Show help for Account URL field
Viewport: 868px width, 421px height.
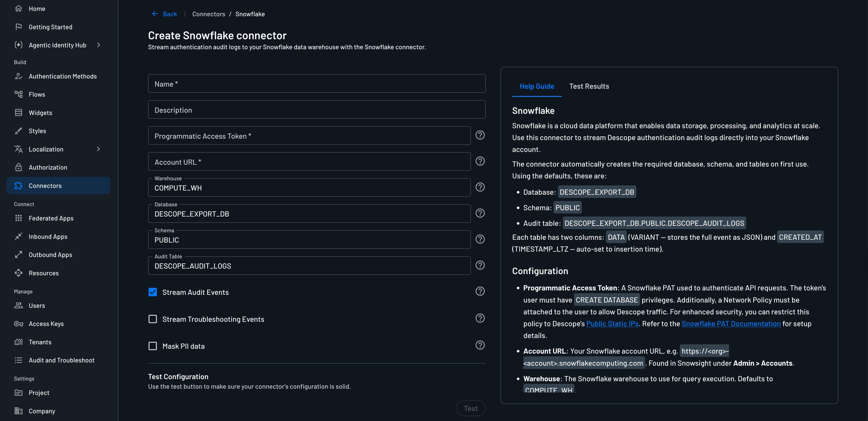[x=480, y=161]
